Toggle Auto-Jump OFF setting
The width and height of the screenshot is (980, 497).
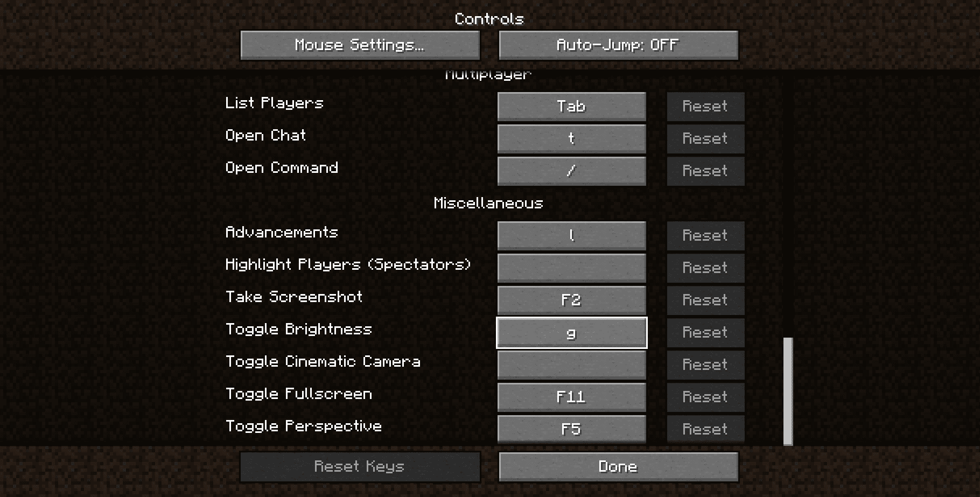pos(618,45)
